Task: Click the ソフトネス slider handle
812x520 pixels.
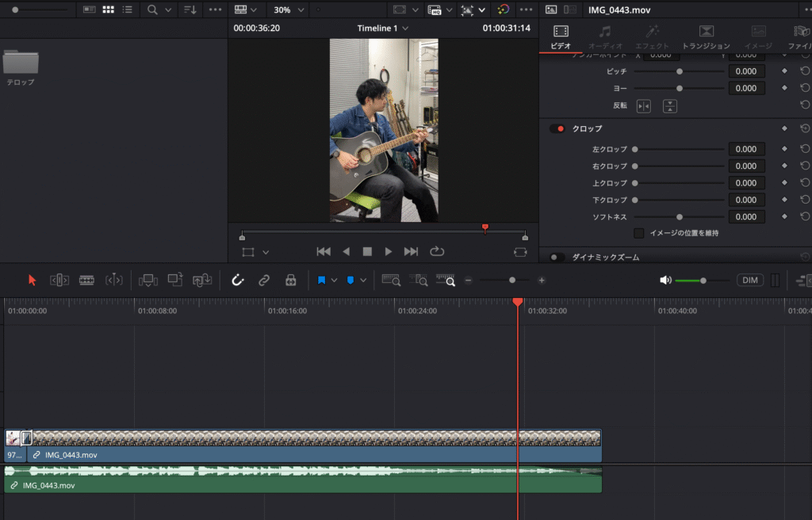Action: point(680,216)
